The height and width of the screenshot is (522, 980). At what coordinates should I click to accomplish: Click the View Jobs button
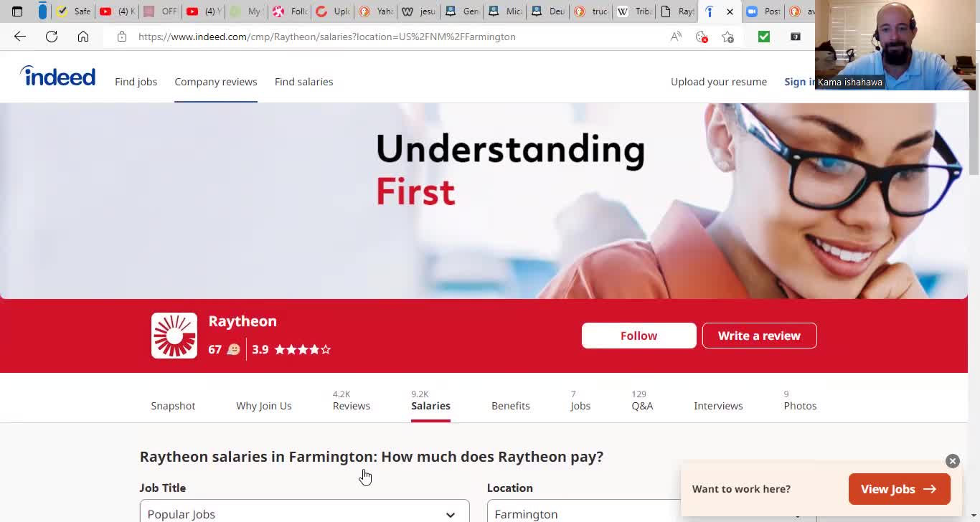pos(900,489)
